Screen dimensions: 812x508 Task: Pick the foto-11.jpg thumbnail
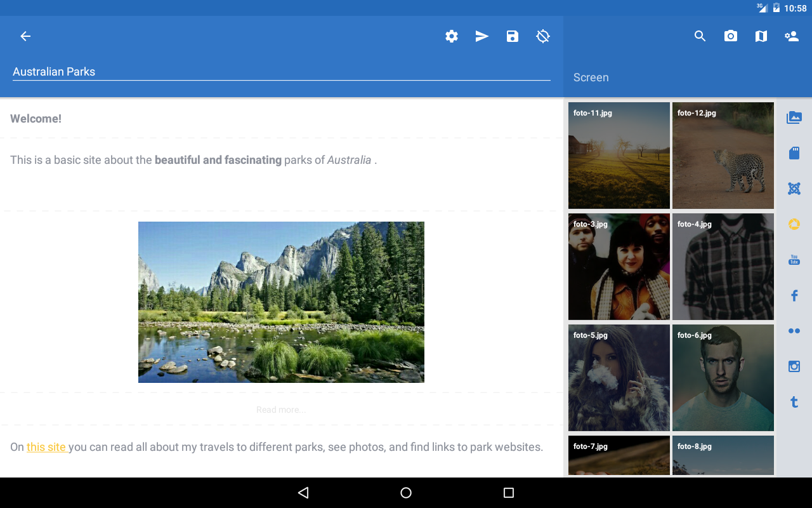pyautogui.click(x=619, y=156)
